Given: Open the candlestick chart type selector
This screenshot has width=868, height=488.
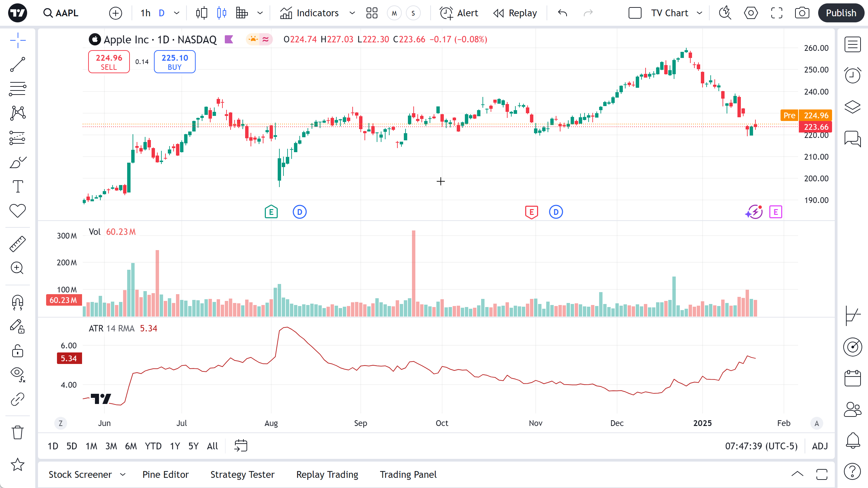Looking at the screenshot, I should pyautogui.click(x=221, y=13).
